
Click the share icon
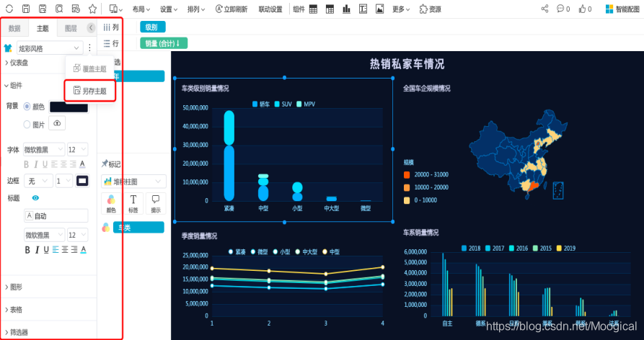[544, 9]
